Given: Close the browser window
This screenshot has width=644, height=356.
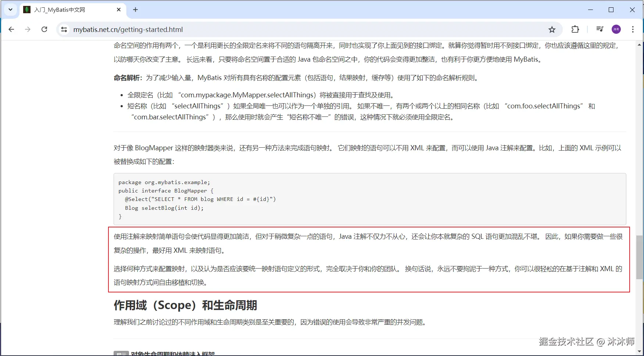Looking at the screenshot, I should (632, 10).
